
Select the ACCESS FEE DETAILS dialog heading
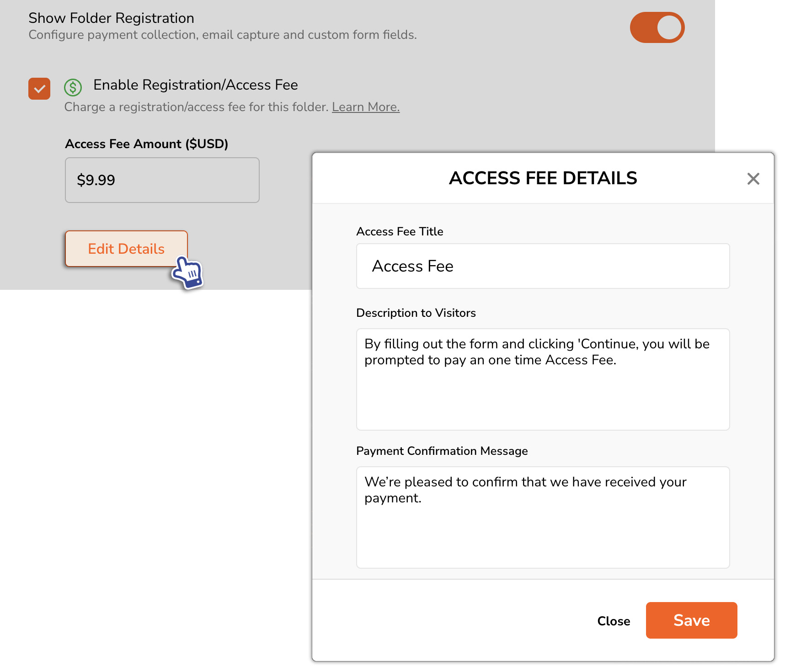pos(543,178)
